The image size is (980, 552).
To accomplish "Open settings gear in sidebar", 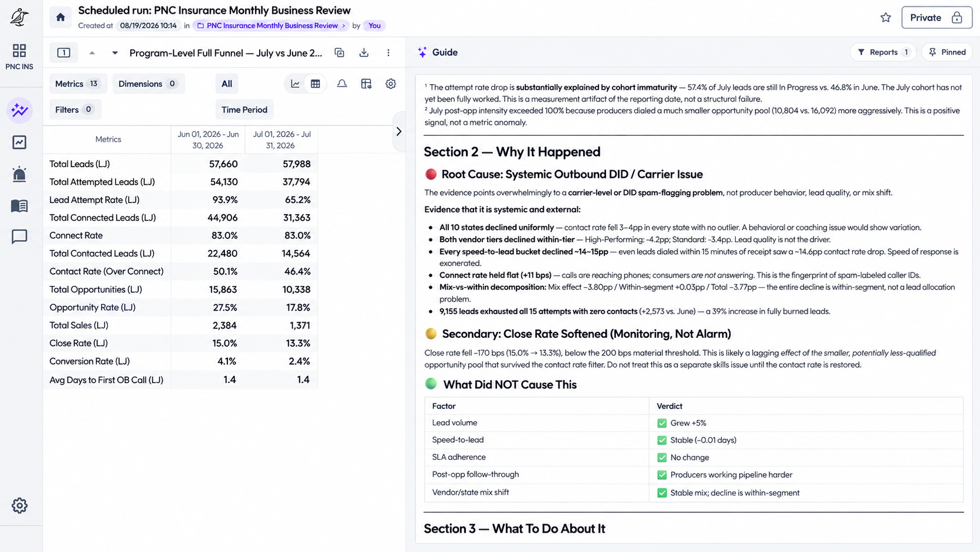I will tap(19, 505).
